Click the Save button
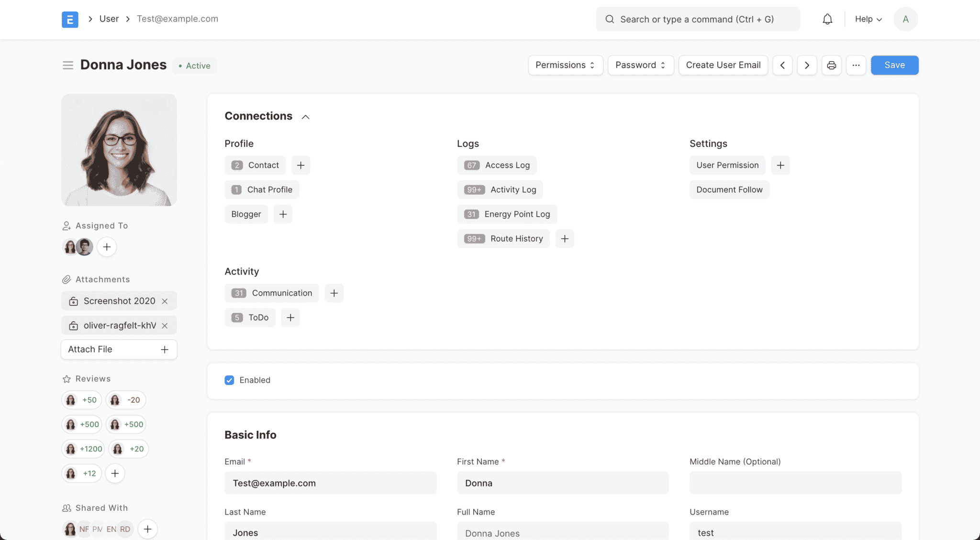980x540 pixels. (894, 65)
